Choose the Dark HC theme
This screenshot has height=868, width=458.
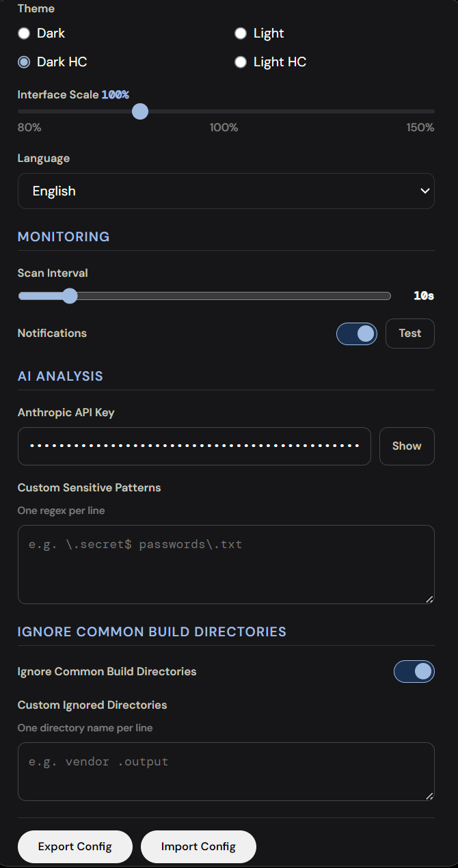(24, 62)
